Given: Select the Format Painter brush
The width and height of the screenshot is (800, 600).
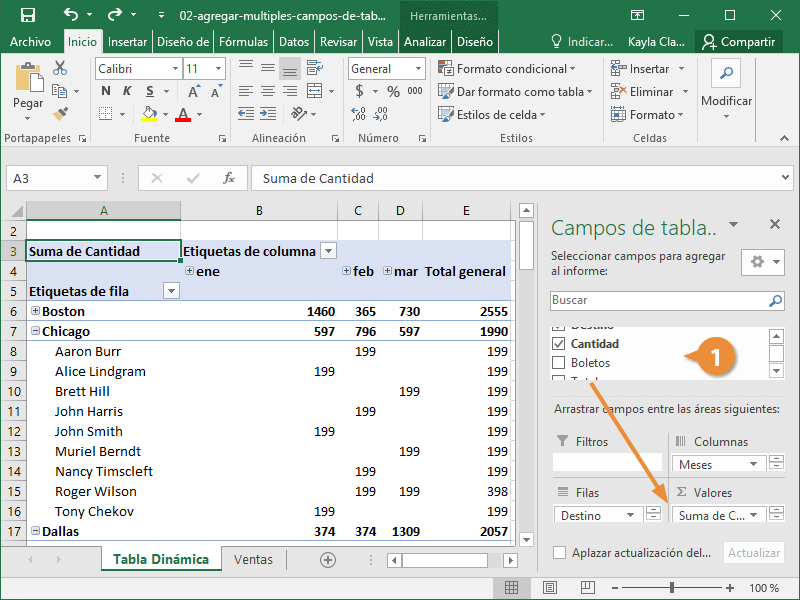Looking at the screenshot, I should click(60, 114).
